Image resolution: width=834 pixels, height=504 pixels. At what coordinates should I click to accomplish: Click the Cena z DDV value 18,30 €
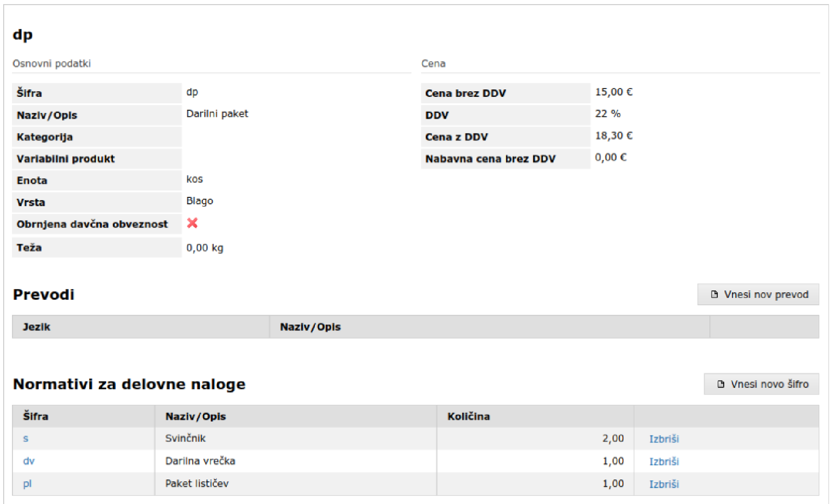(613, 136)
